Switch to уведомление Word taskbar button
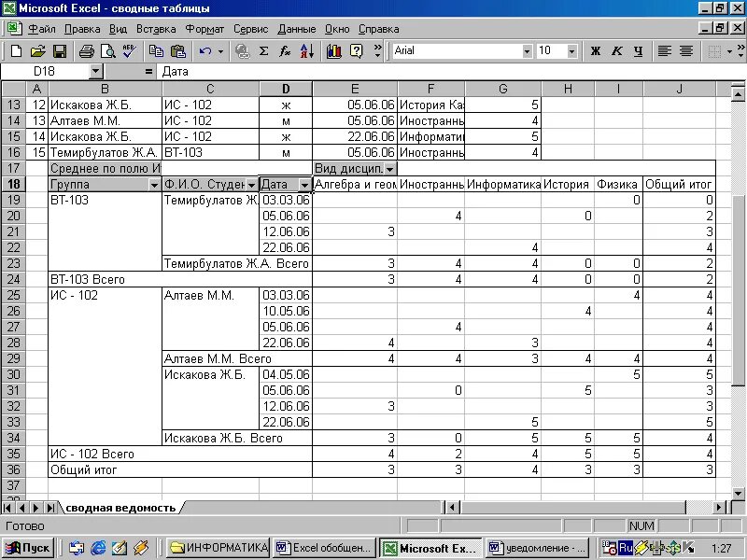The width and height of the screenshot is (747, 560). pos(538,548)
